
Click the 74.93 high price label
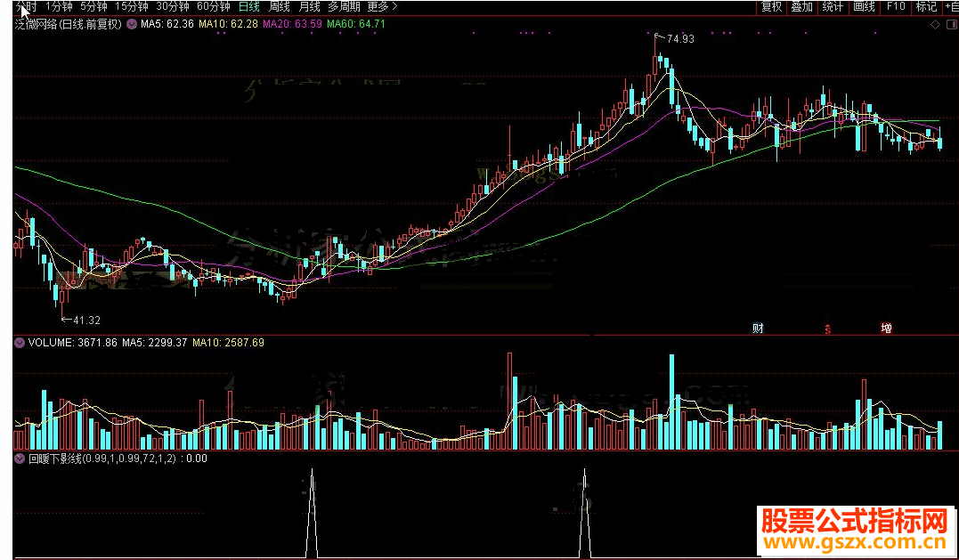[x=680, y=39]
